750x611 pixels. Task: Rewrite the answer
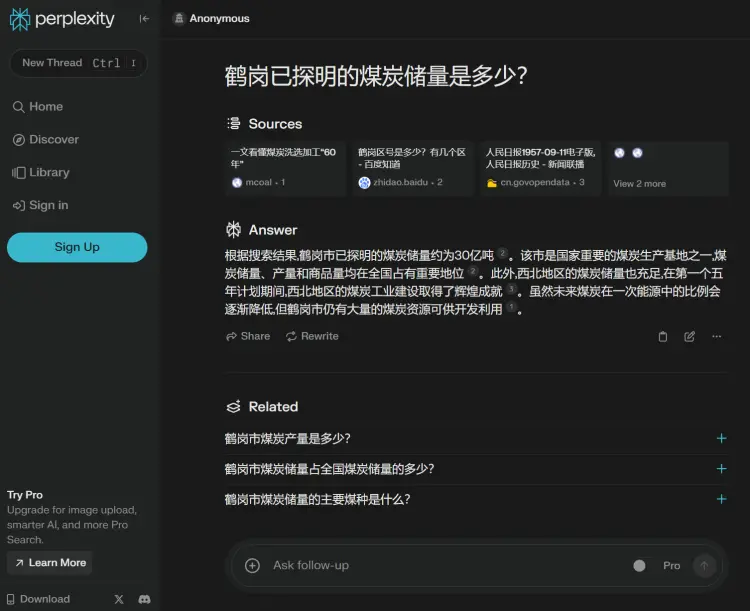[312, 336]
